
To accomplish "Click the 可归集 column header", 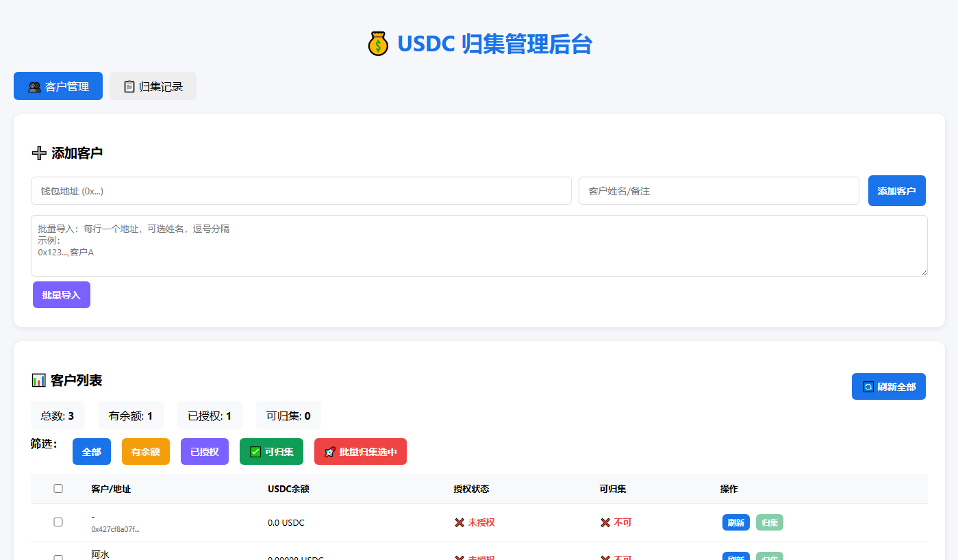I will 613,489.
